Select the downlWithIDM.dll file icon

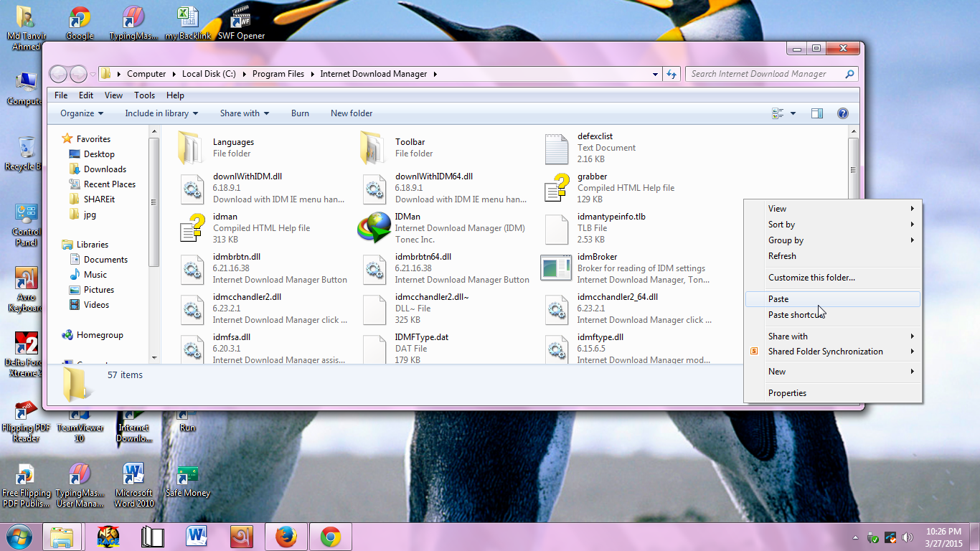coord(192,188)
